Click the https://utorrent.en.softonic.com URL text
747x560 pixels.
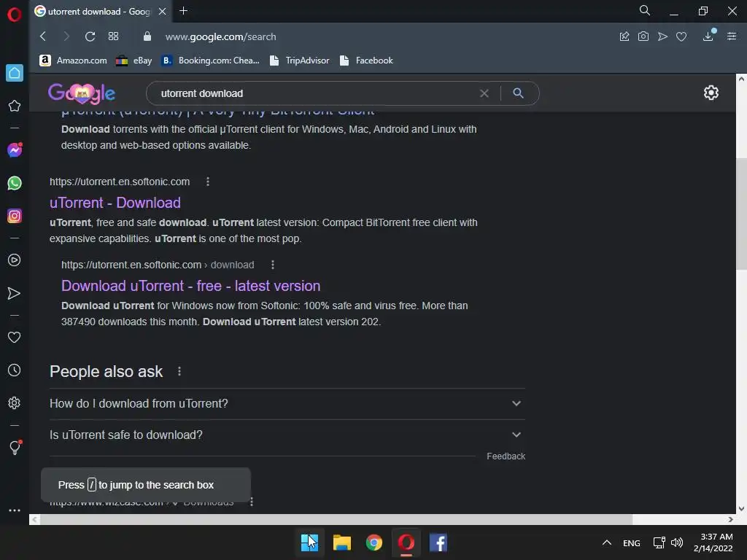point(120,182)
